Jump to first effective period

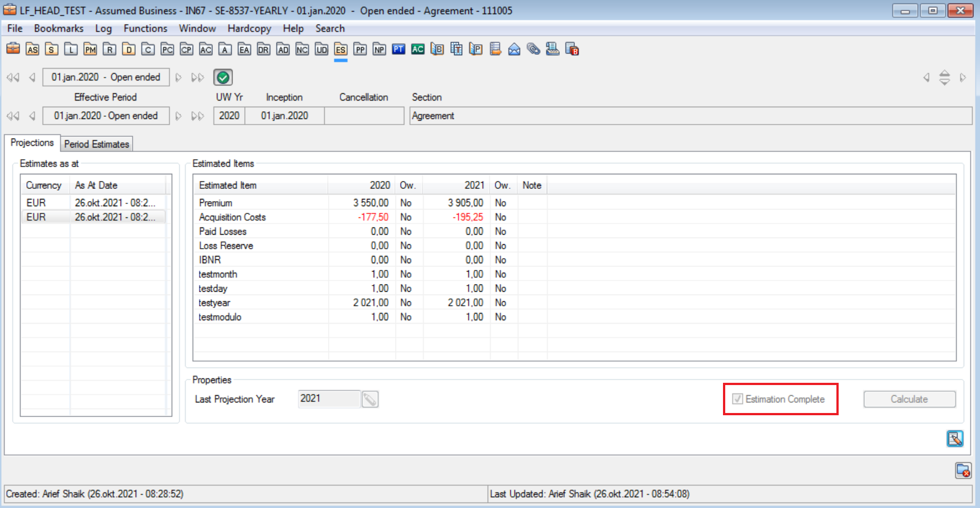(13, 116)
